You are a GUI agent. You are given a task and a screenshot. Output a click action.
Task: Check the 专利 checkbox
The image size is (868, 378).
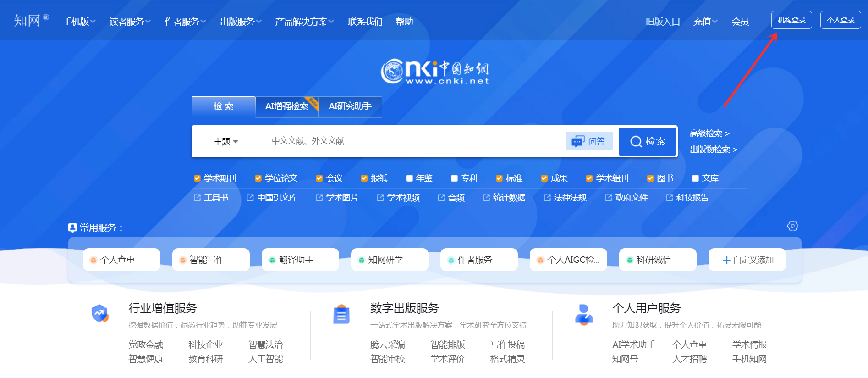(x=454, y=178)
